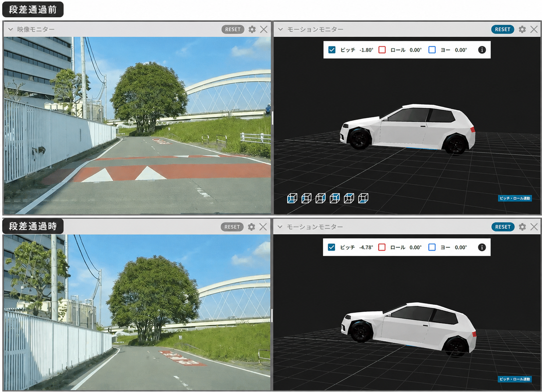Collapse the 映像モニター panel with its chevron
The width and height of the screenshot is (542, 392).
click(10, 29)
